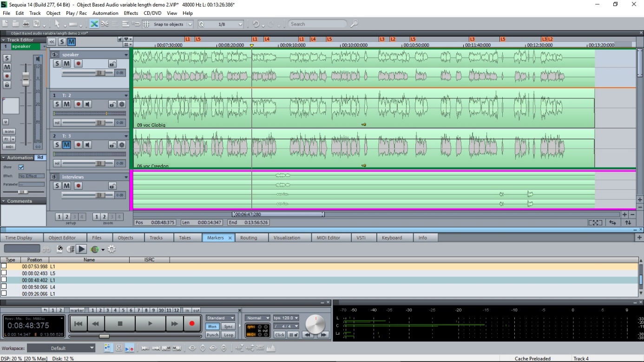Solo the speaker folder track
644x362 pixels.
tap(57, 64)
